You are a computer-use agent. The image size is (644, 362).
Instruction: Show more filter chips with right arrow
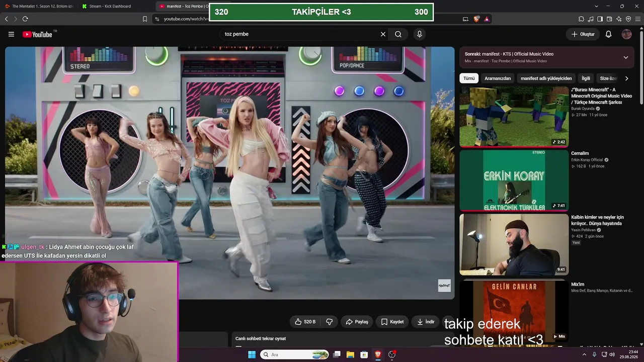coord(626,78)
